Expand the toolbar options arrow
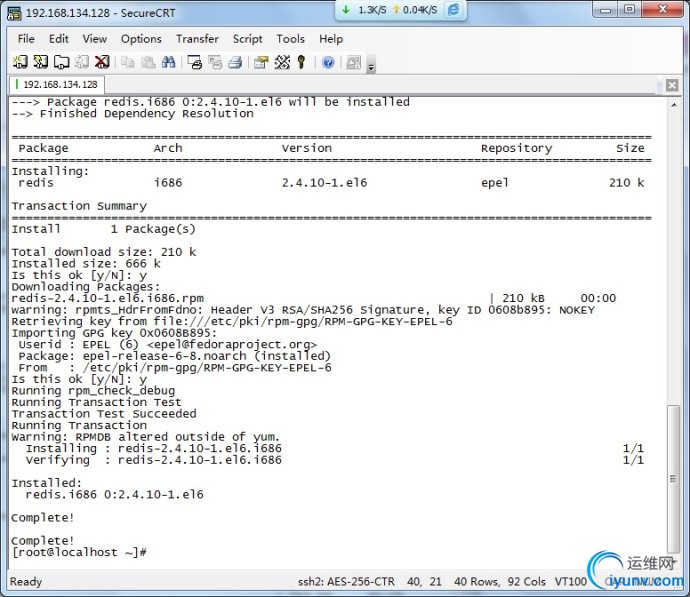Image resolution: width=690 pixels, height=597 pixels. (371, 65)
